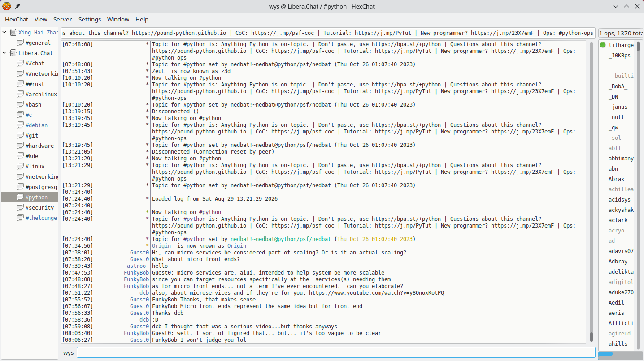Click "Disconnected (Connection reset by peer)" message
The height and width of the screenshot is (361, 644).
coord(213,152)
